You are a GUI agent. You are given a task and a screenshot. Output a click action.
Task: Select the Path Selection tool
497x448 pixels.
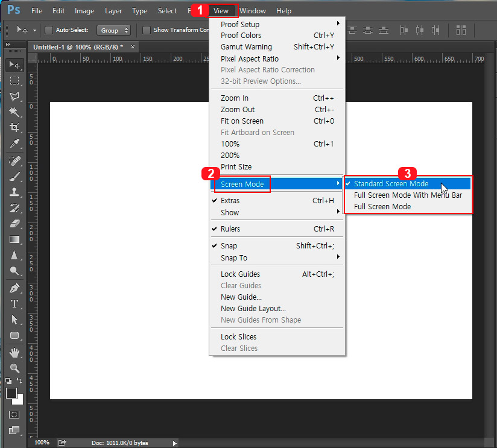click(14, 320)
